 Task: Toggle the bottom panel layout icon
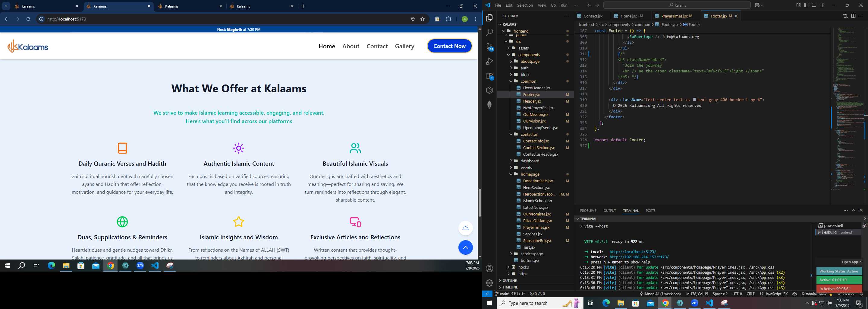(814, 5)
